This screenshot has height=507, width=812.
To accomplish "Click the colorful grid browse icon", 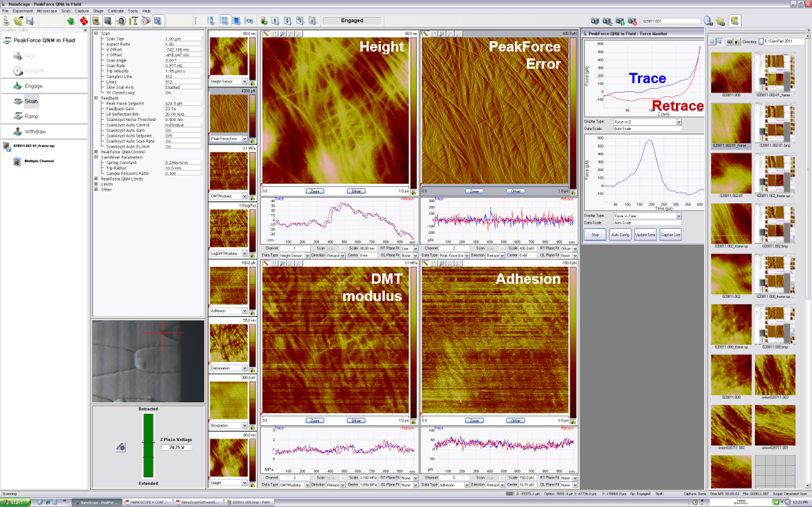I will (x=734, y=21).
